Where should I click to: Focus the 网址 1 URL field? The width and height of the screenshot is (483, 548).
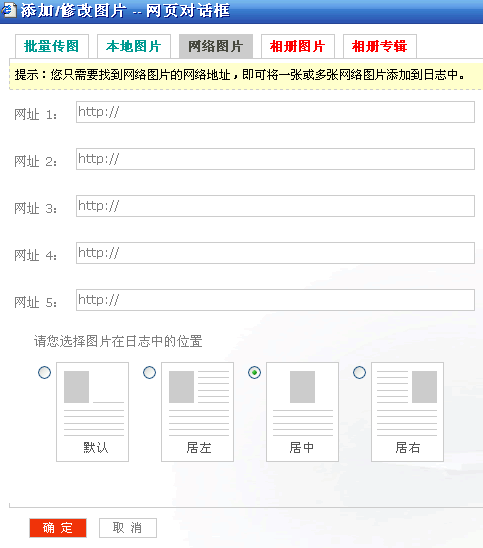275,112
